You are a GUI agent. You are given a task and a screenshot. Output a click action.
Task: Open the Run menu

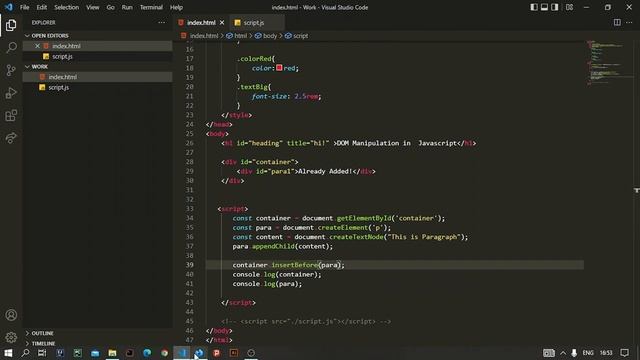(x=127, y=7)
